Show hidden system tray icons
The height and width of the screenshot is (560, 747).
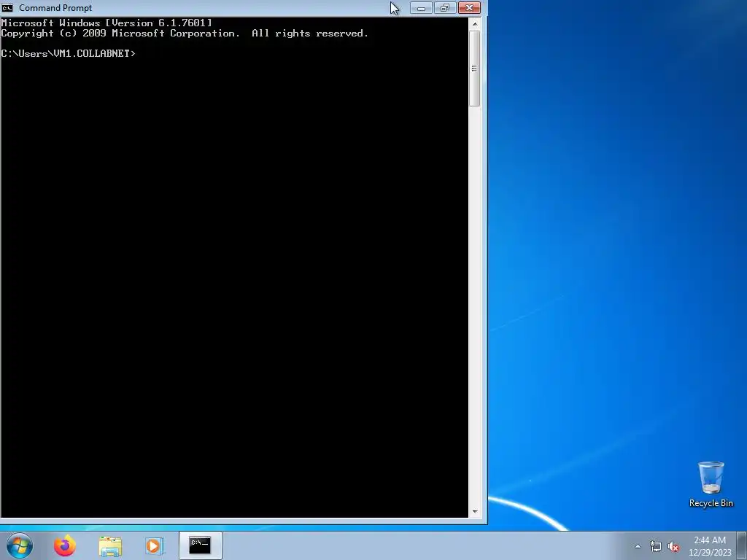click(638, 546)
